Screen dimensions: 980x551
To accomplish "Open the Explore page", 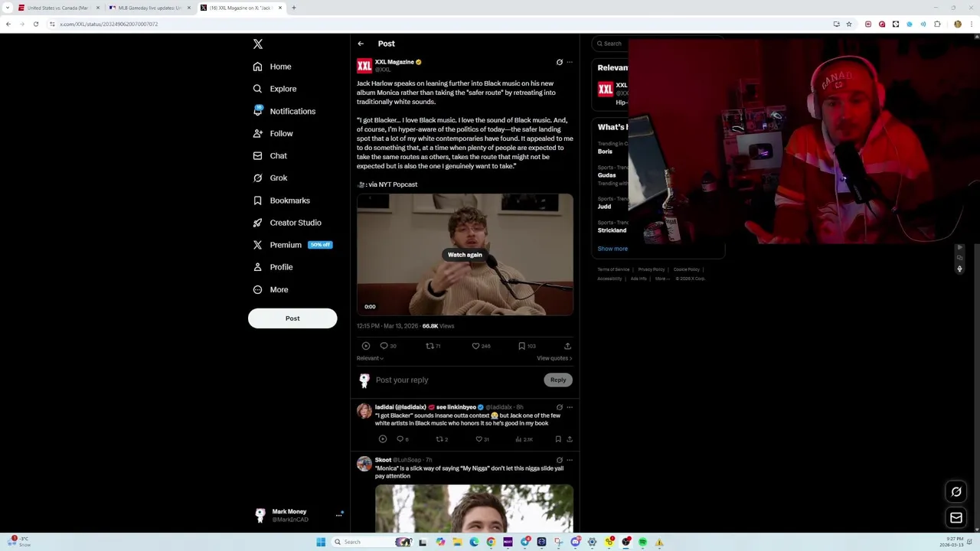I will click(274, 89).
